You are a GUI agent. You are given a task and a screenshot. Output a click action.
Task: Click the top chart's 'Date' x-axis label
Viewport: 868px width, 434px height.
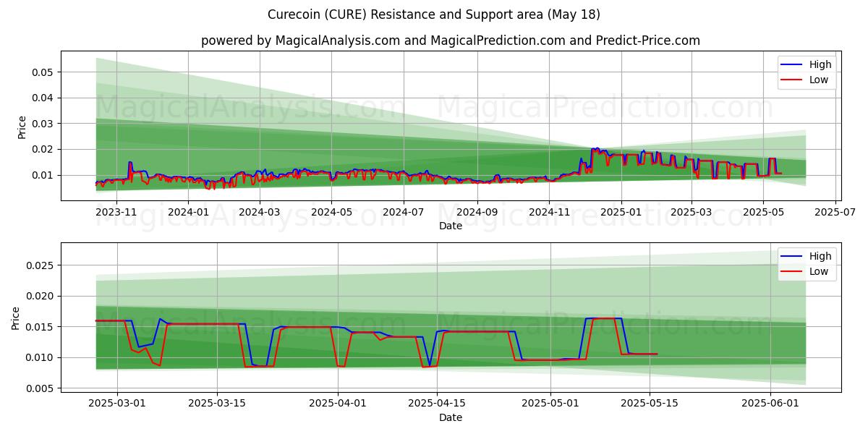pos(451,226)
